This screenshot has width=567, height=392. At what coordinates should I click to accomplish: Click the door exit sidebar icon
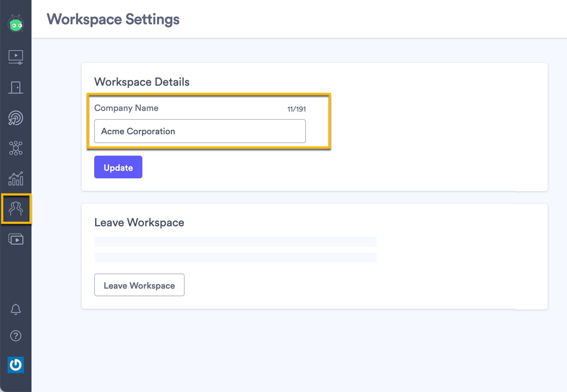coord(16,87)
